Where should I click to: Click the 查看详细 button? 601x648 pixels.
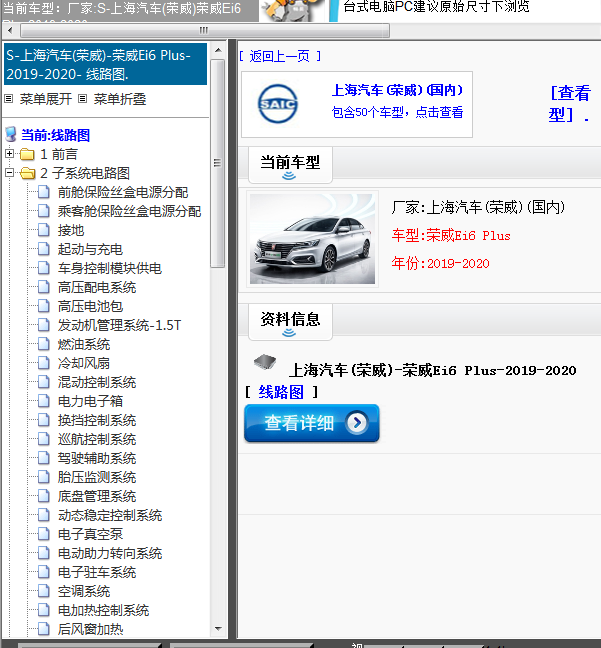pyautogui.click(x=312, y=423)
